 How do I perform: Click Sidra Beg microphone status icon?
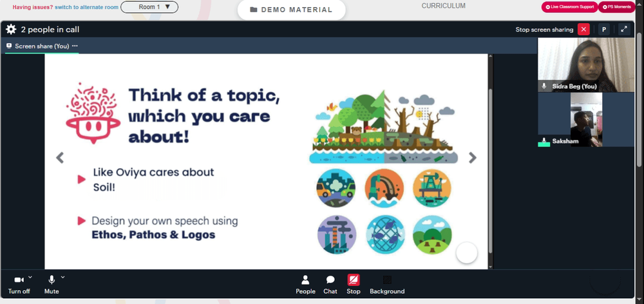544,86
